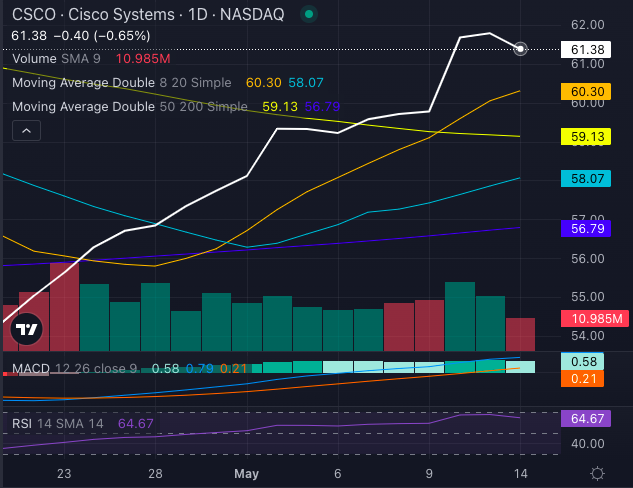Viewport: 633px width, 488px height.
Task: Click the 9 date on time axis
Action: click(429, 473)
